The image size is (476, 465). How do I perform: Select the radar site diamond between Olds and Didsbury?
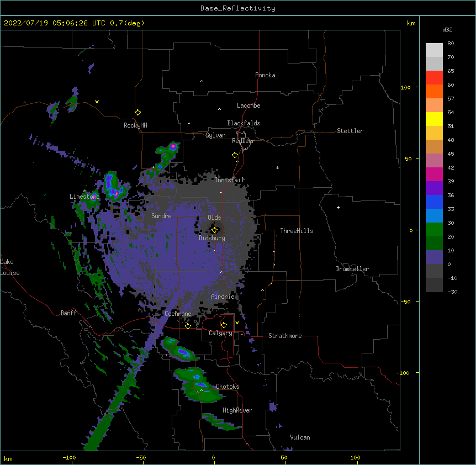(214, 230)
